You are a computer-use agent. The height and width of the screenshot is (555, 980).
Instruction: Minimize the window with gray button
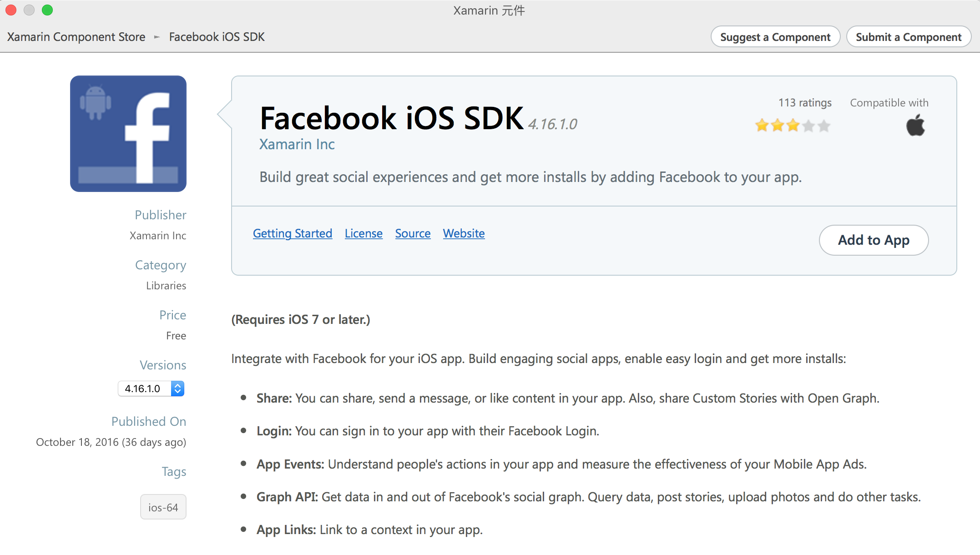point(29,10)
